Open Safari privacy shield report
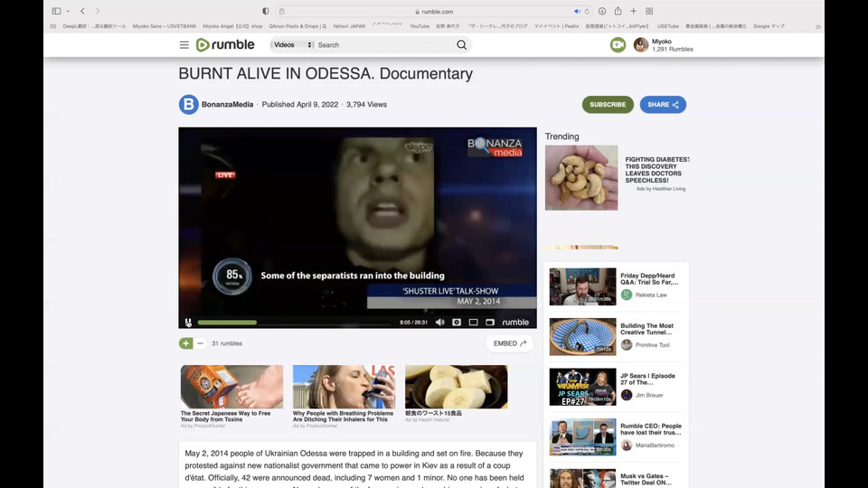The height and width of the screenshot is (488, 868). click(x=266, y=11)
